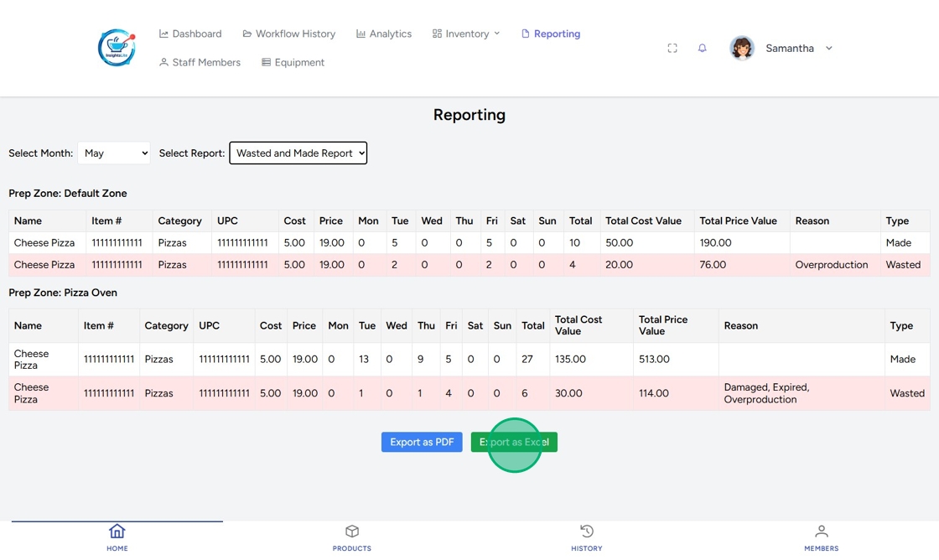Expand the Inventory menu
Viewport: 939px width, 560px height.
click(466, 34)
